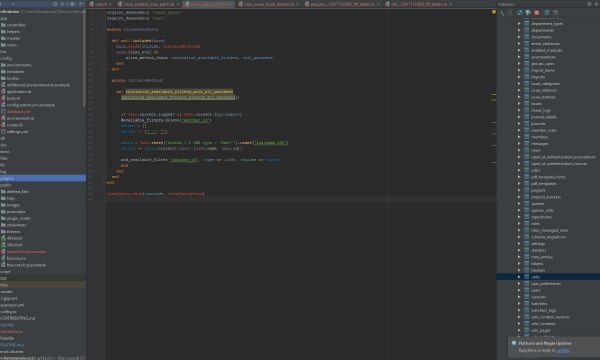Screen dimensions: 600x360
Task: Switch to the issue_patch.rb editor tab
Action: [148, 4]
